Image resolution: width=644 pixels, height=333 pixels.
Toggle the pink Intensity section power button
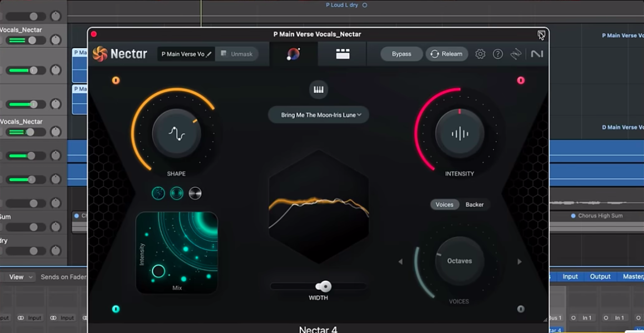click(520, 80)
